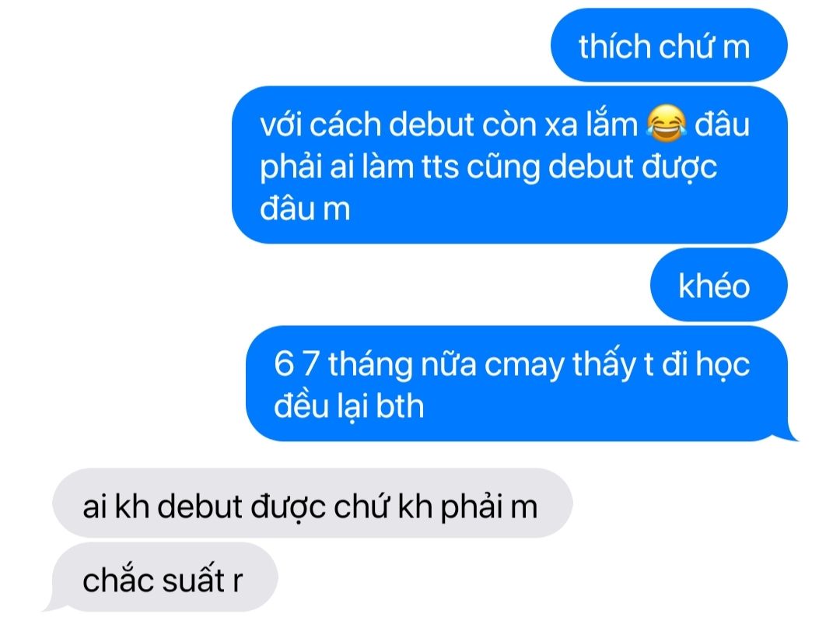Click the word "bth" ending the blue bubble
This screenshot has height=621, width=840.
(400, 406)
